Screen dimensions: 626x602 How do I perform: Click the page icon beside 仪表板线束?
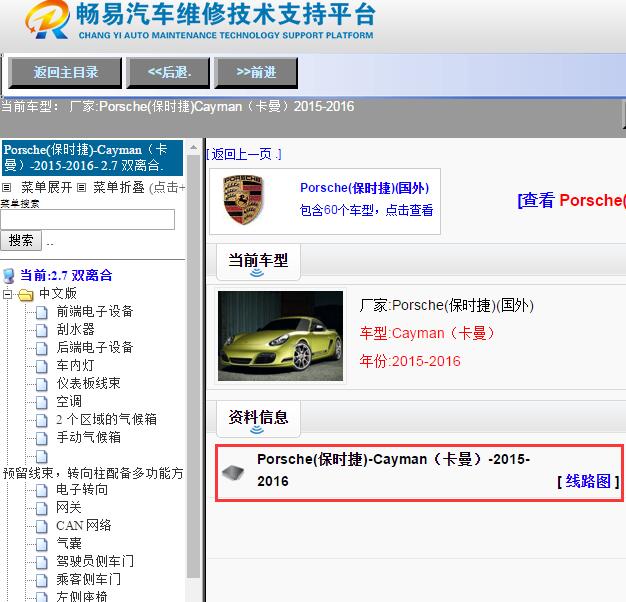(x=42, y=384)
